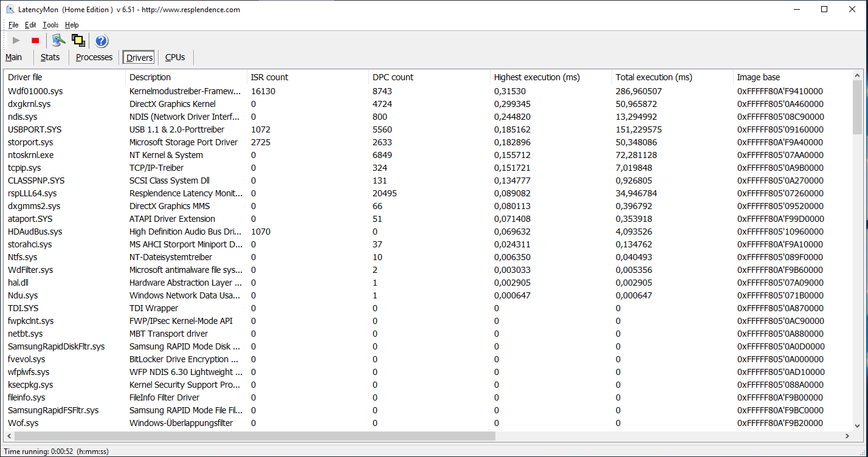The height and width of the screenshot is (457, 868).
Task: Click the horizontal scrollbar thumb
Action: tap(255, 436)
